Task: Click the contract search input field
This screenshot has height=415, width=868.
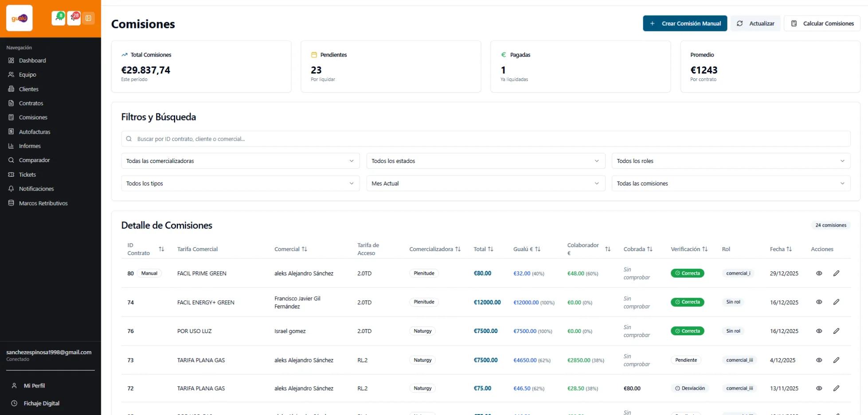Action: click(485, 139)
